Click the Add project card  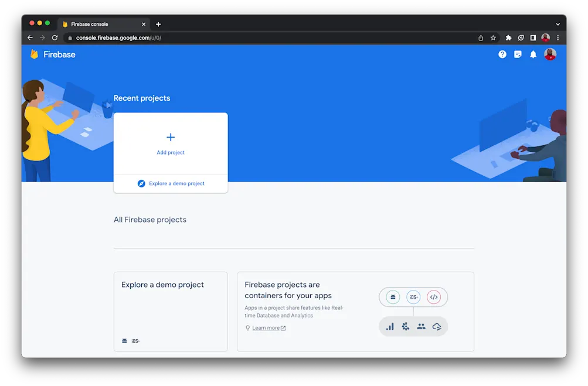click(171, 144)
